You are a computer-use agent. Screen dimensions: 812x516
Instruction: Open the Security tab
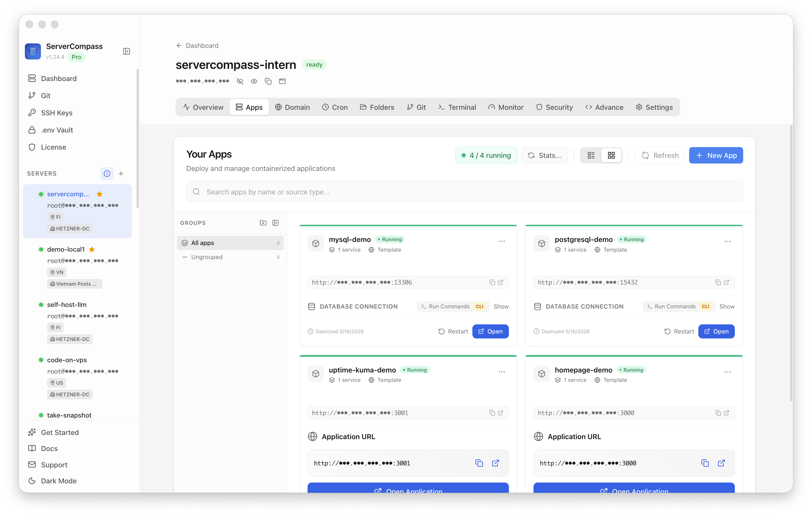(554, 107)
